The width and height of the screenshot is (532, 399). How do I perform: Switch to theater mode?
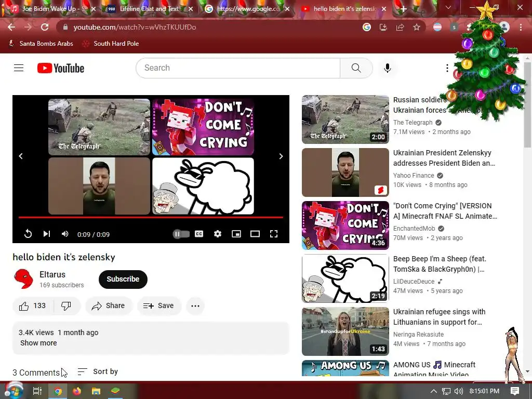click(x=255, y=234)
